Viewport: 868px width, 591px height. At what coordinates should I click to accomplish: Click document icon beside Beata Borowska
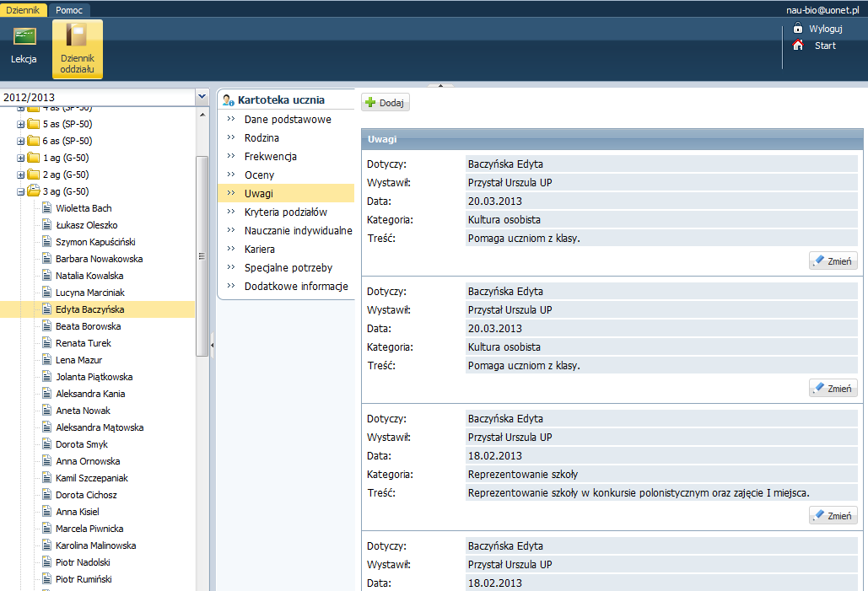[47, 326]
